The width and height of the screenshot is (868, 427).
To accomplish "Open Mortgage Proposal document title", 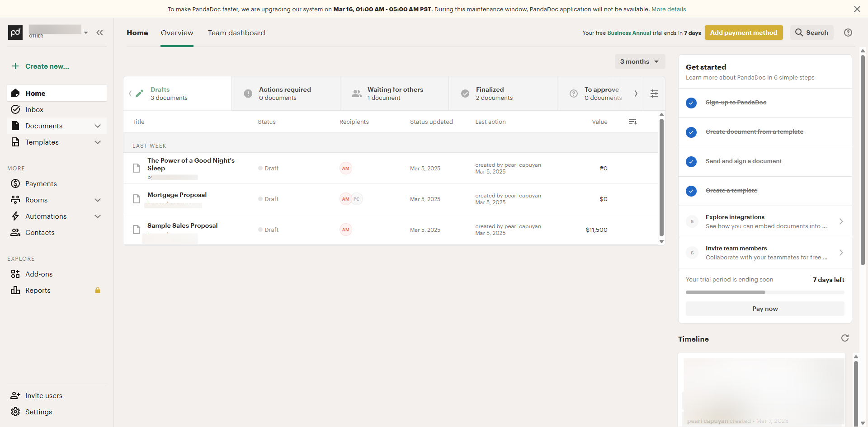I will point(177,195).
